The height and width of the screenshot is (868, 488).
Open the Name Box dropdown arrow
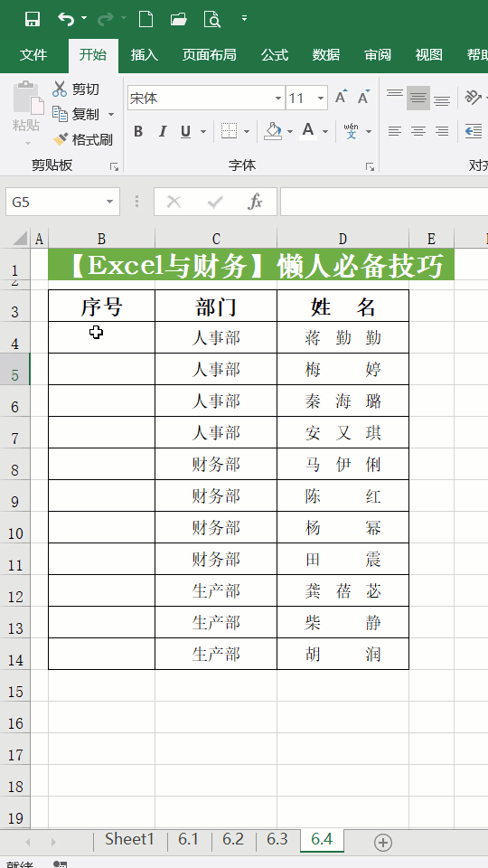click(110, 202)
